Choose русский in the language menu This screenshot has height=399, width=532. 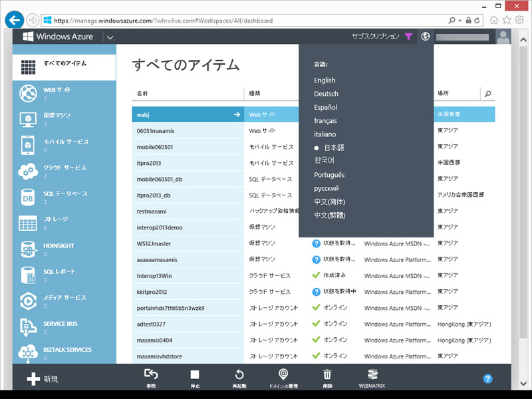(326, 188)
